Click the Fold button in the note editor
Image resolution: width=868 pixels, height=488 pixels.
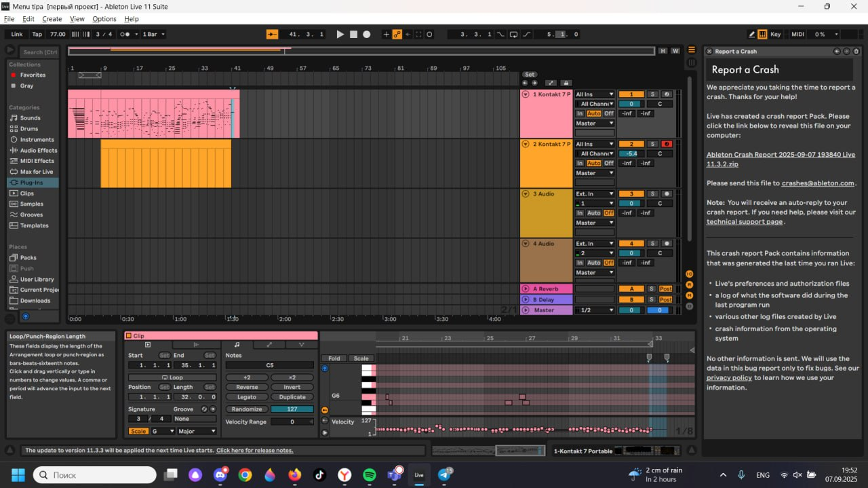point(334,359)
